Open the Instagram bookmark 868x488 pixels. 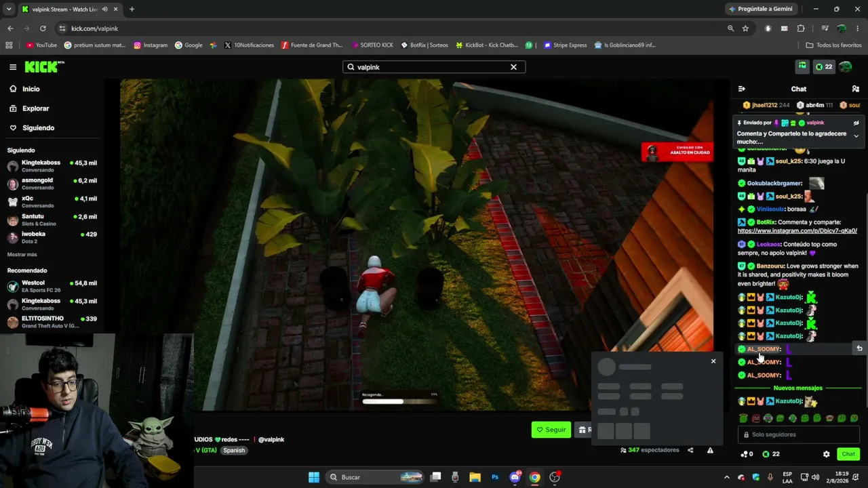click(x=151, y=45)
